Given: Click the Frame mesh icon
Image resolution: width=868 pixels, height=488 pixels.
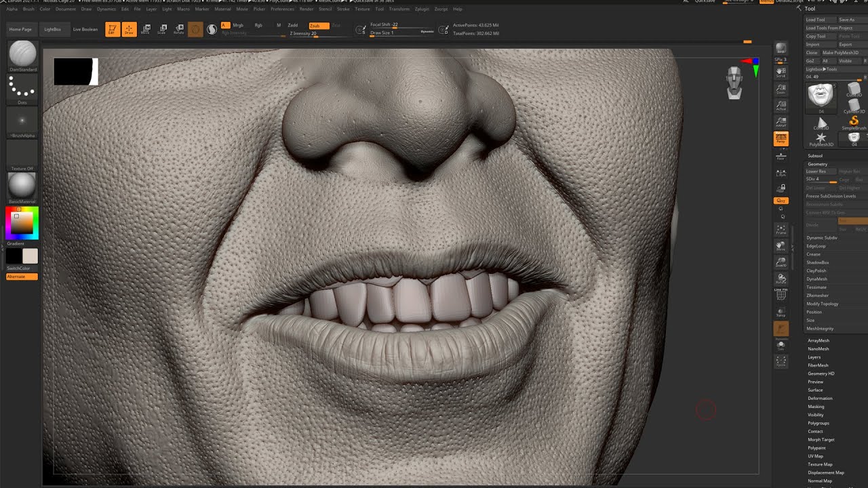Looking at the screenshot, I should coord(781,229).
